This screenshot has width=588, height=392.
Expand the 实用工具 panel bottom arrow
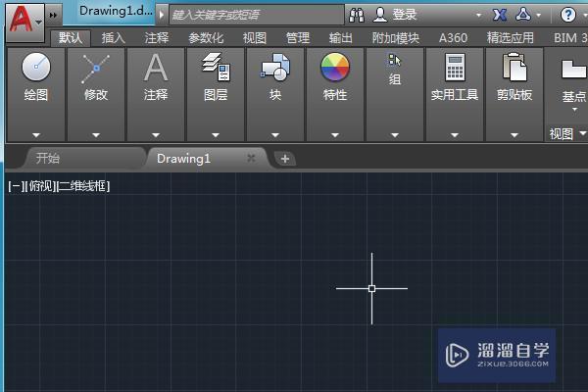(455, 135)
